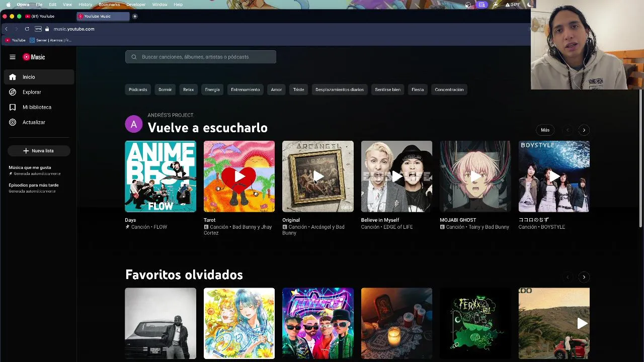
Task: Open the File menu
Action: (x=39, y=5)
